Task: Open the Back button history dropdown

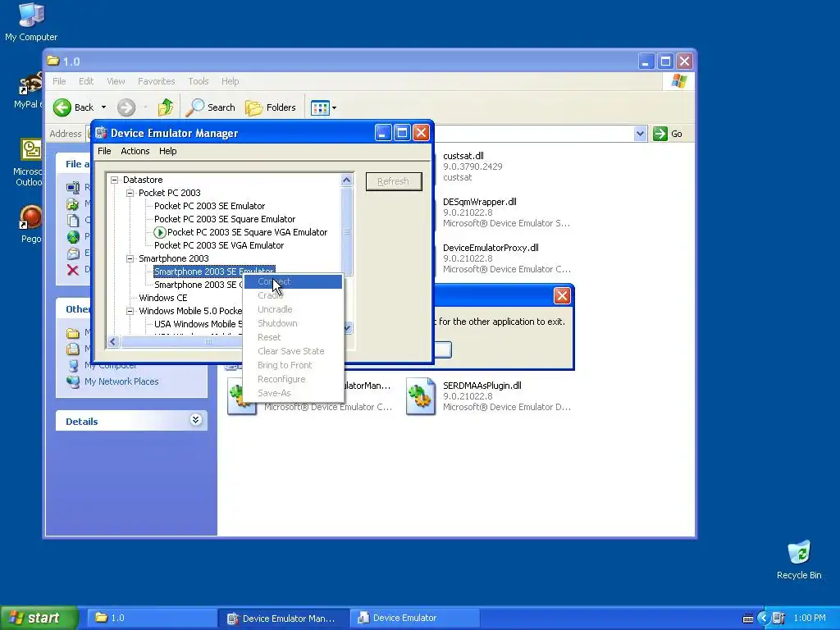Action: pos(103,107)
